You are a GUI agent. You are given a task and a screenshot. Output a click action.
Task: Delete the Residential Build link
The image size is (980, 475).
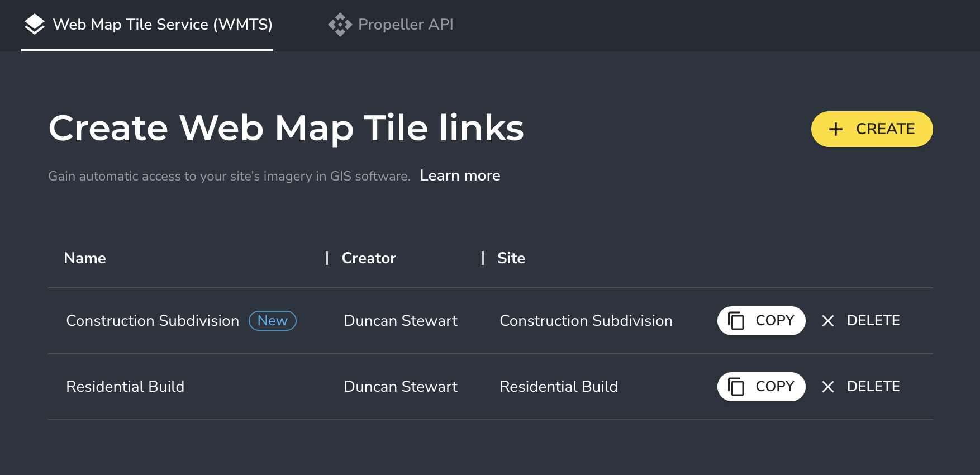coord(860,387)
